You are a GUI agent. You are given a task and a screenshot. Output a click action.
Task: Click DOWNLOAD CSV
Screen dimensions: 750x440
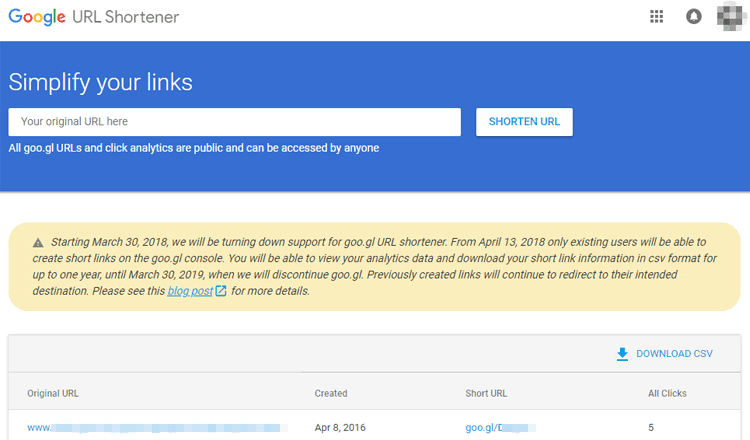[x=674, y=354]
